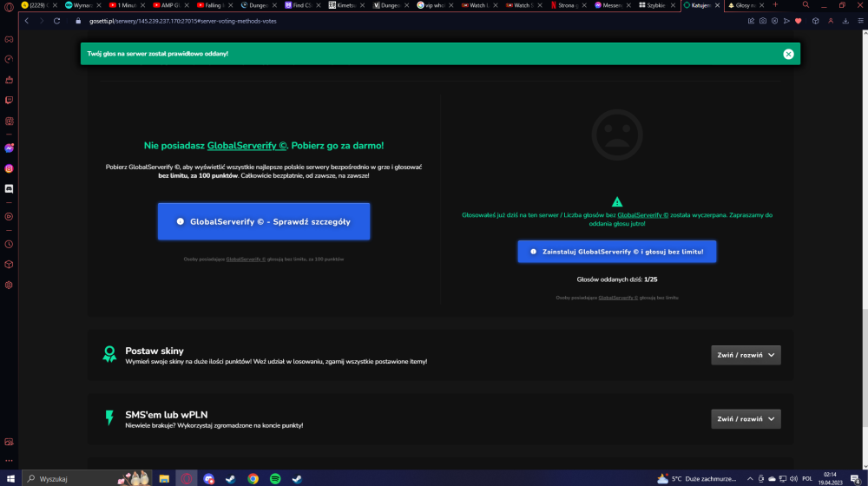Open Instagram icon in the sidebar

pyautogui.click(x=9, y=168)
